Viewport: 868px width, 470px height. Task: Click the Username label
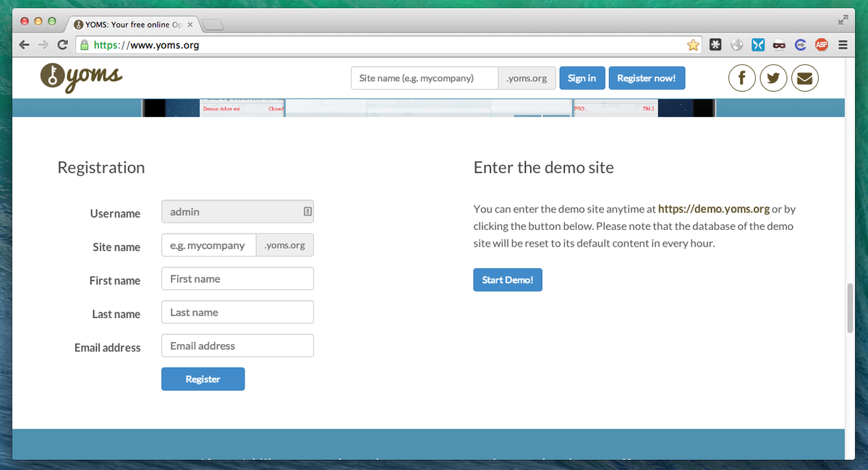(x=115, y=213)
